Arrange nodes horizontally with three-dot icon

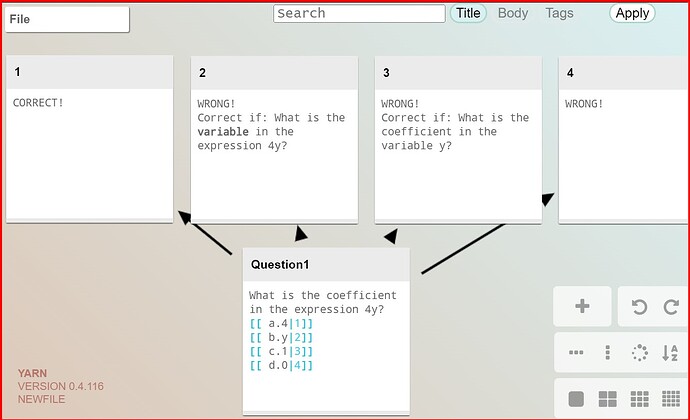pyautogui.click(x=576, y=352)
